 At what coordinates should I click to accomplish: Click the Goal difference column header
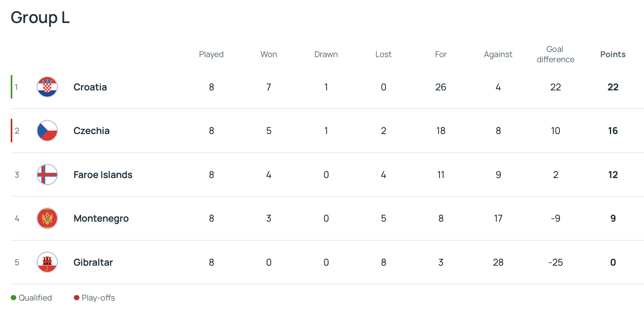point(555,54)
